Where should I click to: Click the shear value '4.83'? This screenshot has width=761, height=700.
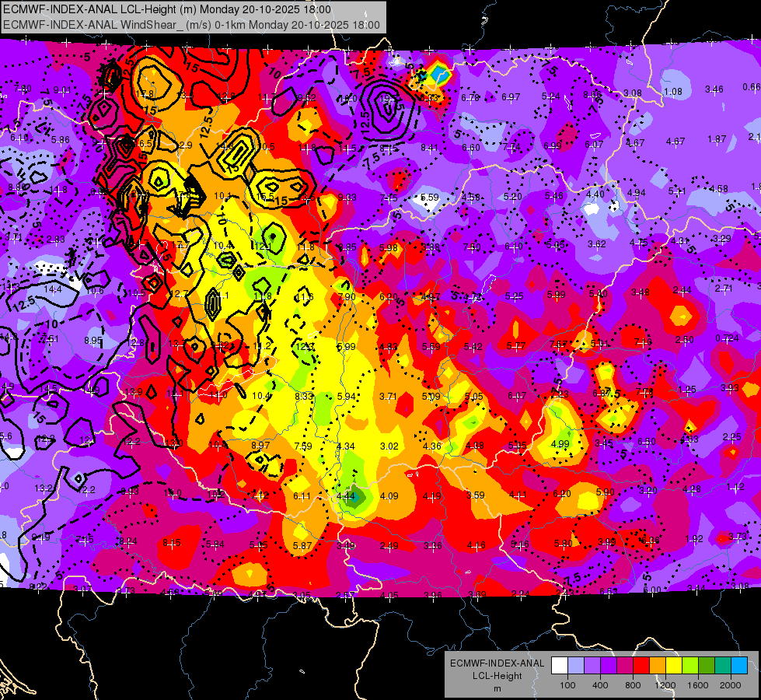[x=389, y=346]
